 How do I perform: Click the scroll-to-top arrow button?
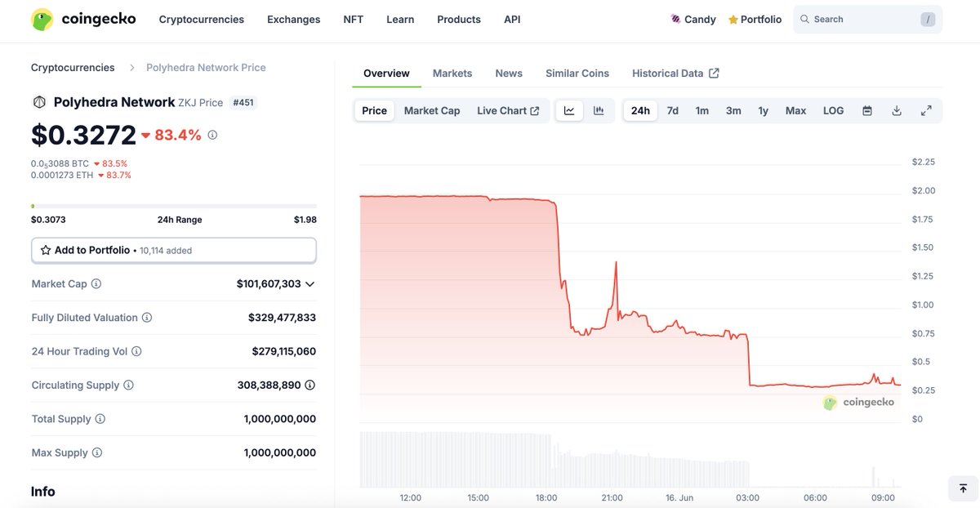tap(963, 488)
